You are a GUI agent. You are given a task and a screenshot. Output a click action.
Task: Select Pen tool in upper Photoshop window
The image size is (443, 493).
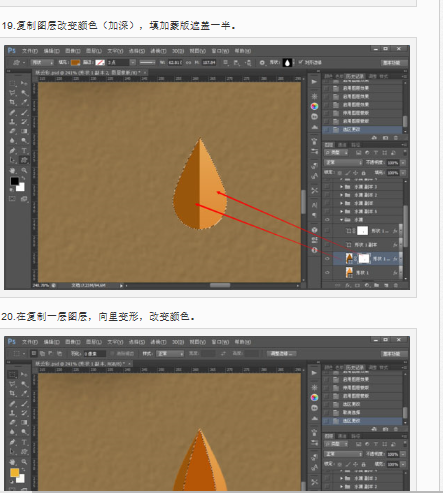click(x=13, y=151)
